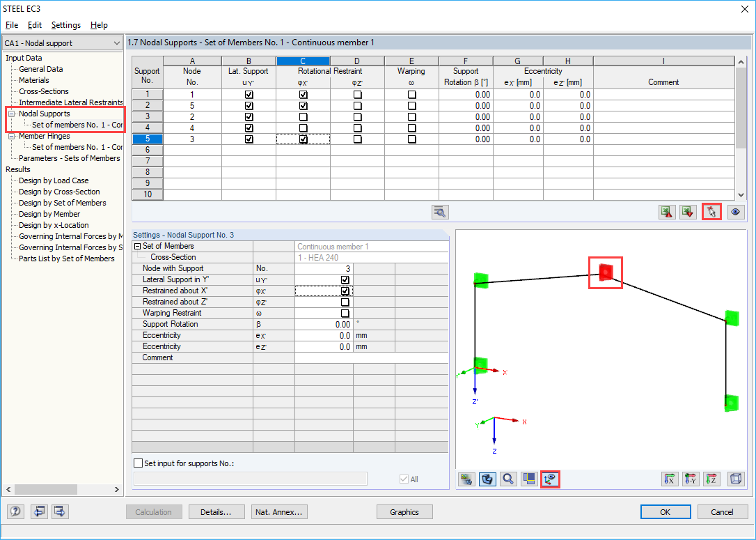Check the Set input for supports No. box

click(136, 462)
